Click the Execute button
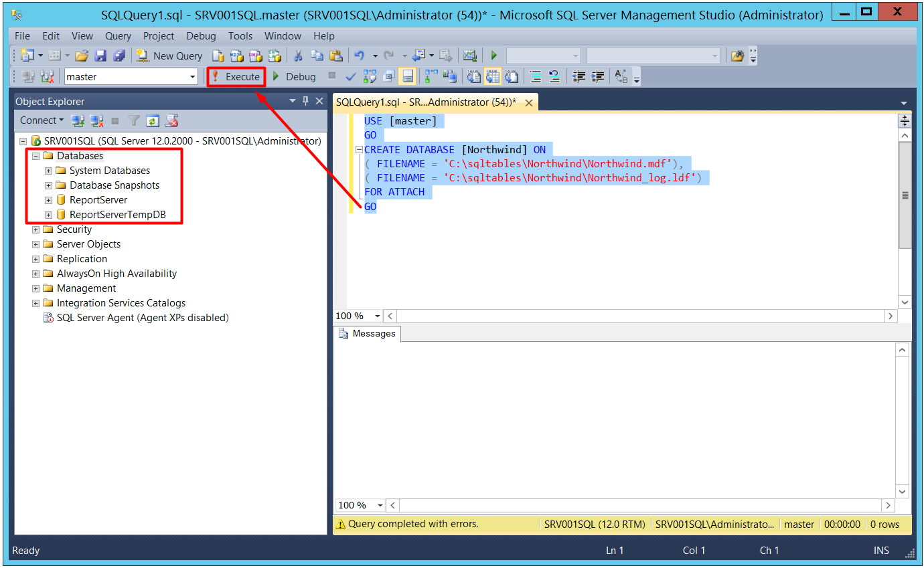The image size is (924, 568). click(x=236, y=77)
